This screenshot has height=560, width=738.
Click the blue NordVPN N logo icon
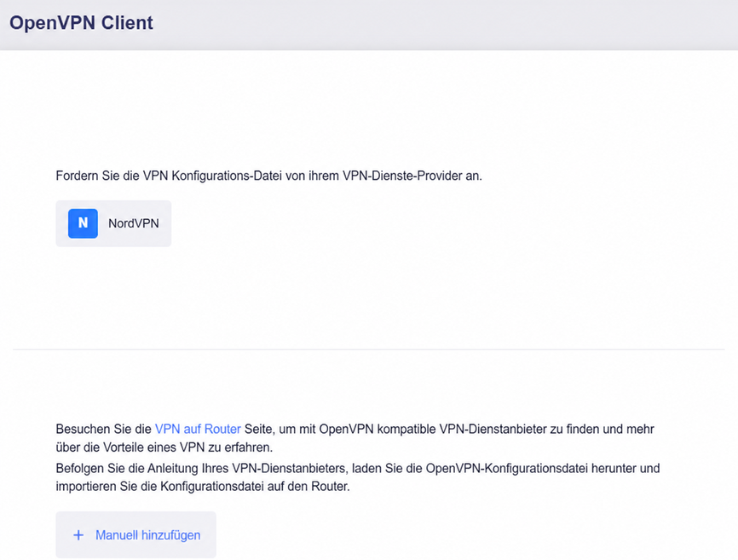(x=83, y=223)
